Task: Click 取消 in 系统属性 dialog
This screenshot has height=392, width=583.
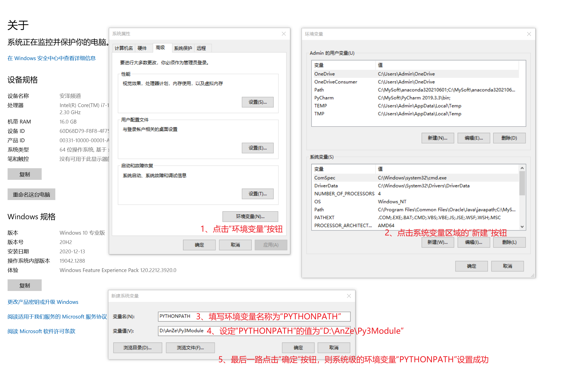Action: 235,245
